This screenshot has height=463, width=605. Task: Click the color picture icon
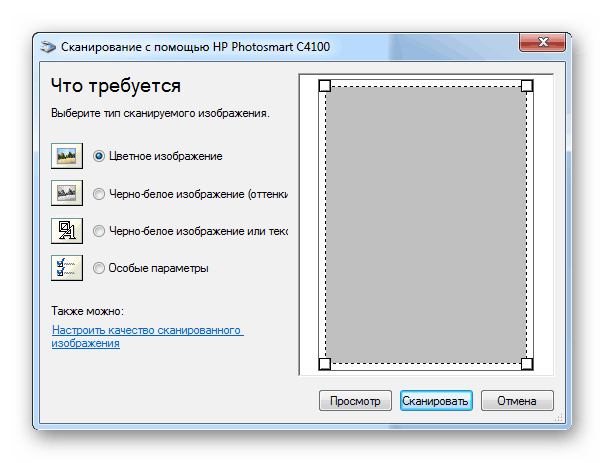(66, 156)
